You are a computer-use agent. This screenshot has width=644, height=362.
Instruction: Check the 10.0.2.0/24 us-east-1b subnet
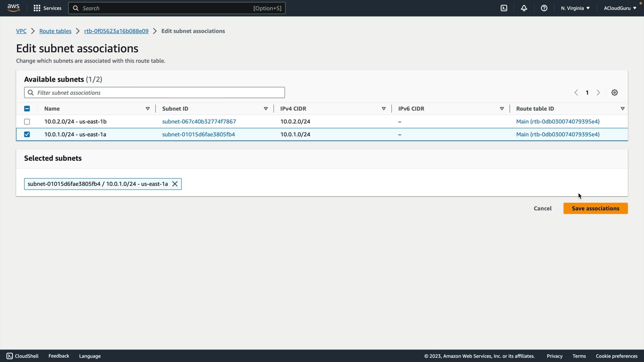pos(27,122)
